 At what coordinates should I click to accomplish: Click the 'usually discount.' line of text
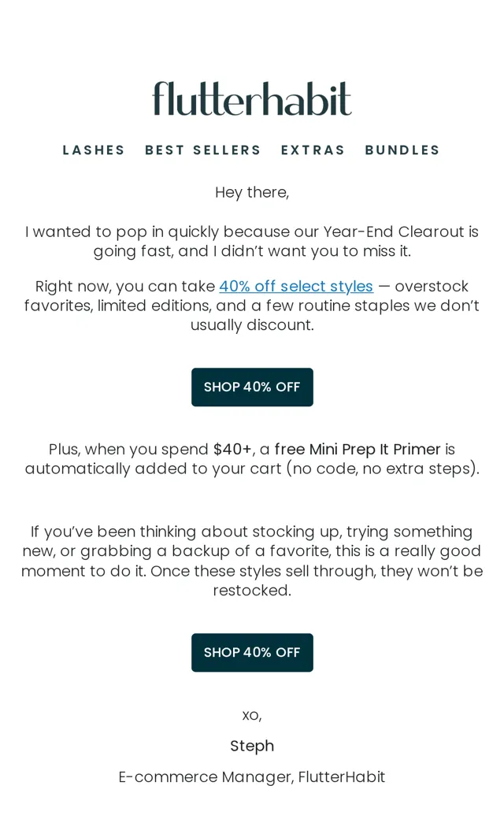tap(252, 325)
